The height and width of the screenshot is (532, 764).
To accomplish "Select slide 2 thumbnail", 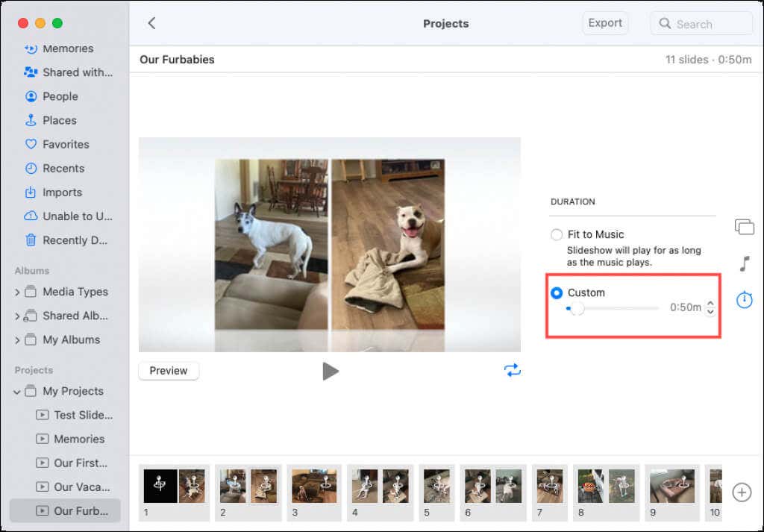I will (248, 492).
